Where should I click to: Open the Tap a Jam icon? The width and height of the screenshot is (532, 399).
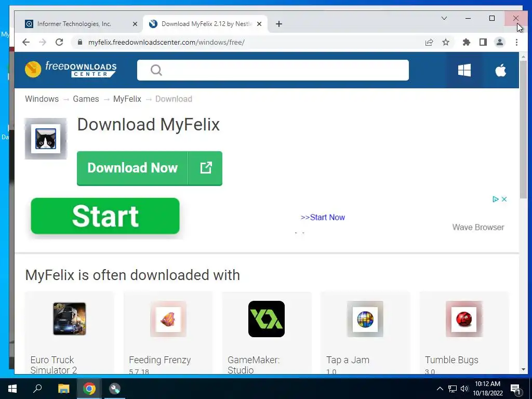pos(365,319)
